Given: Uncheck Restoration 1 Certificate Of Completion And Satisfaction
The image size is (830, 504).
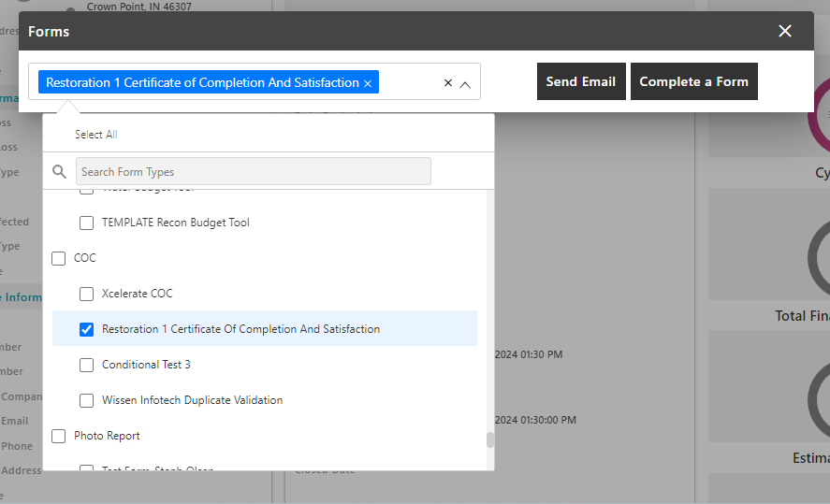Looking at the screenshot, I should [86, 329].
